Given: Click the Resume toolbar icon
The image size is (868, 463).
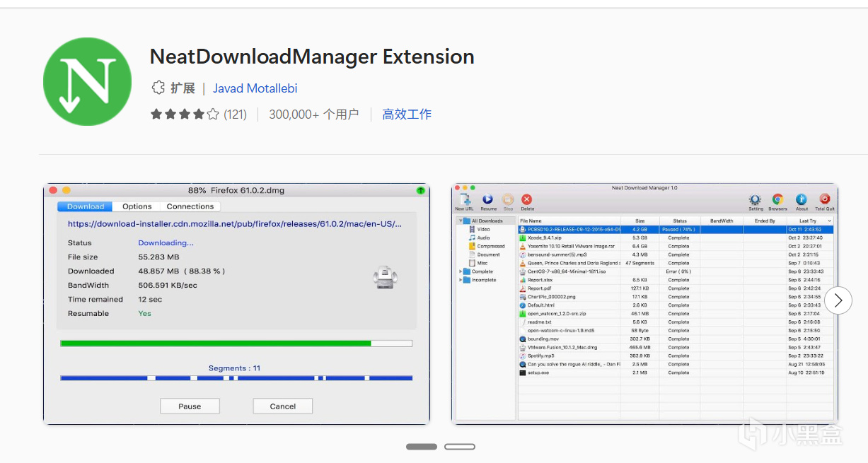Looking at the screenshot, I should 488,202.
